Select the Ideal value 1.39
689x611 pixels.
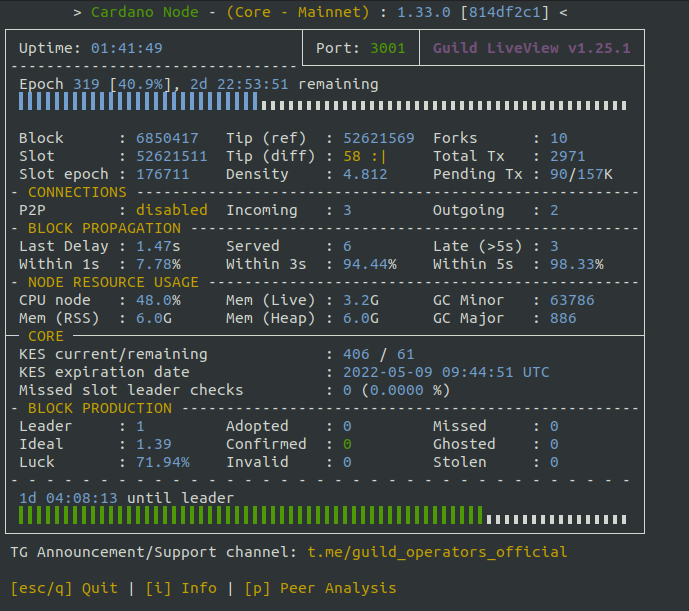tap(153, 444)
